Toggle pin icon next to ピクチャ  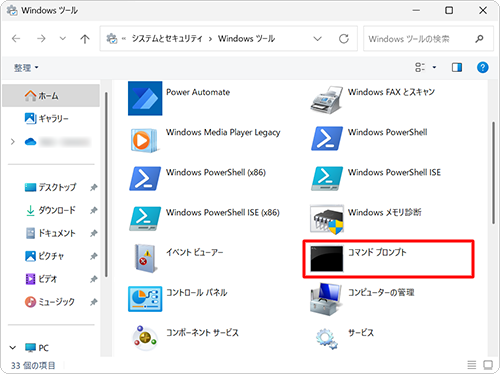pyautogui.click(x=94, y=256)
